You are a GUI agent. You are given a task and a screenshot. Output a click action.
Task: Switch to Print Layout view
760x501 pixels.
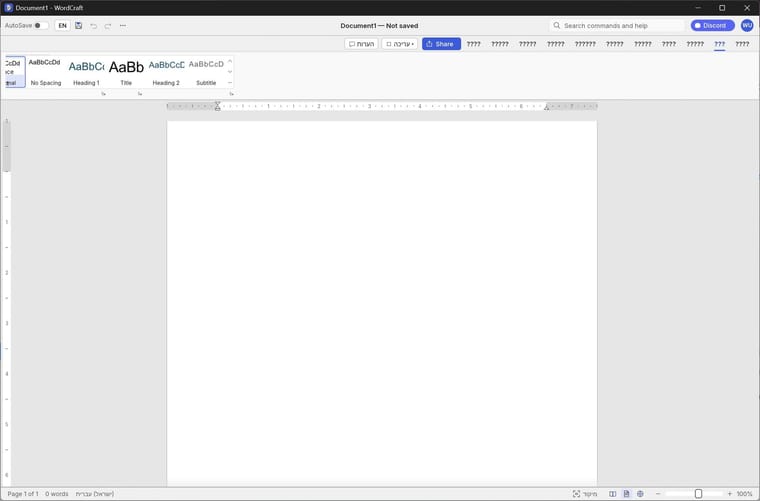pos(626,494)
